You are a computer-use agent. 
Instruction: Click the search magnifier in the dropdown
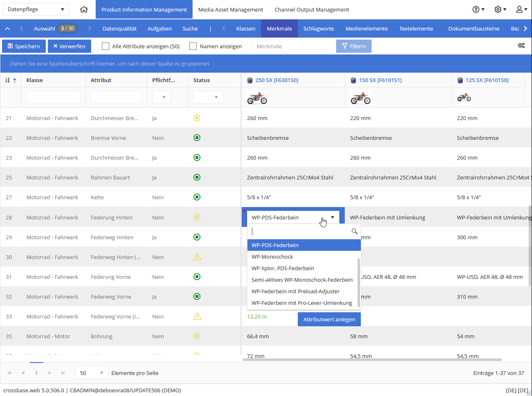coord(354,231)
